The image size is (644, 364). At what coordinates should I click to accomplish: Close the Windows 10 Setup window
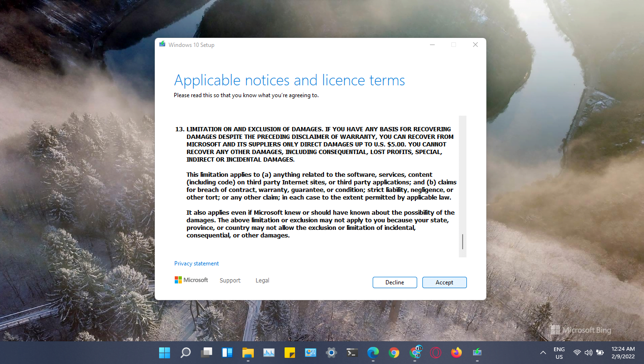[475, 45]
